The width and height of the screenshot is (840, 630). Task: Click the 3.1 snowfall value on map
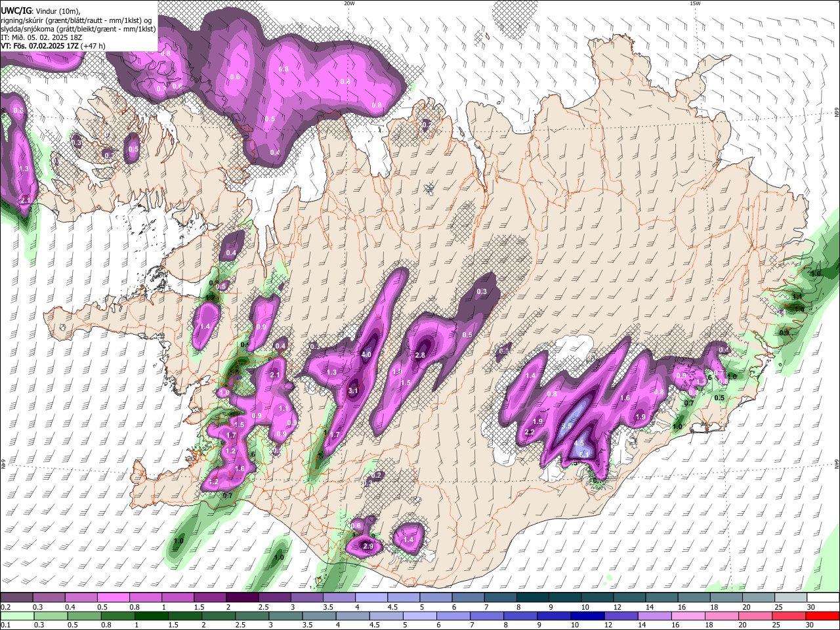[353, 390]
